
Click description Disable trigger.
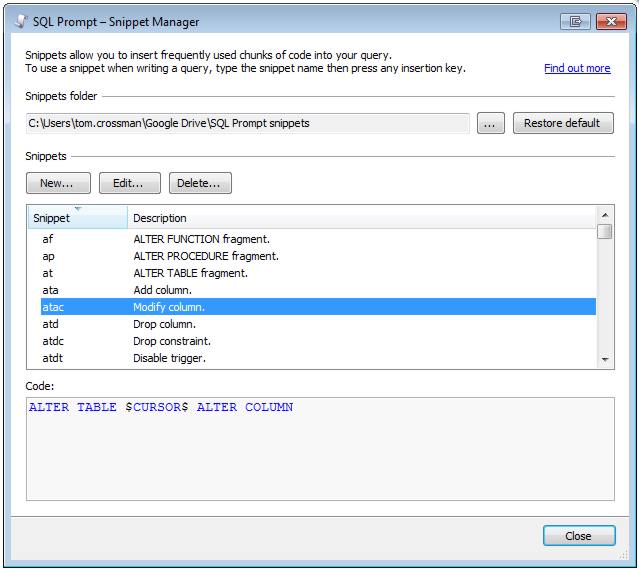(169, 358)
